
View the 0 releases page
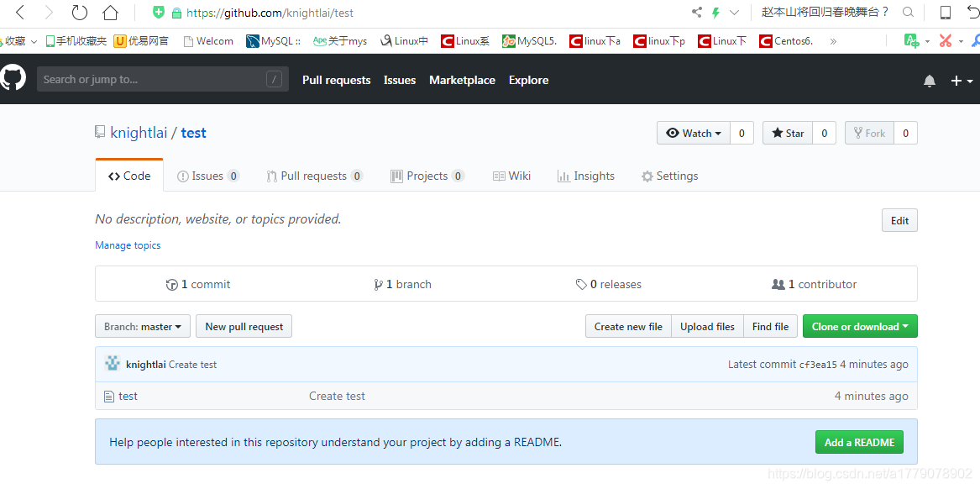pyautogui.click(x=608, y=284)
